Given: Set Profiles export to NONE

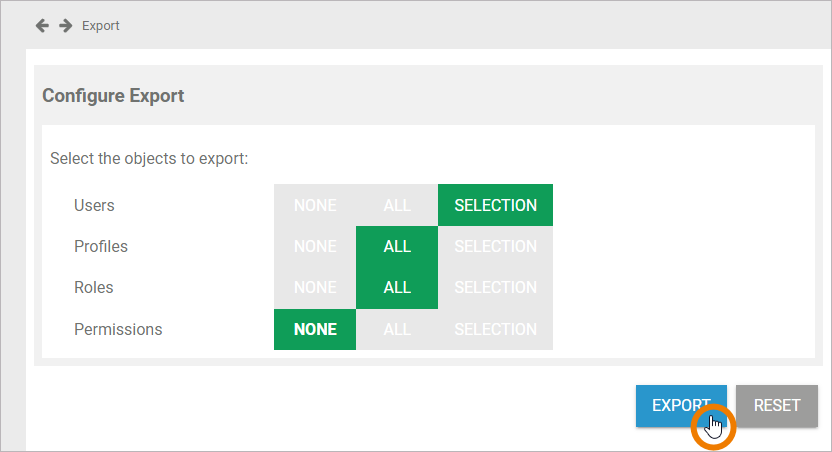Looking at the screenshot, I should click(x=315, y=246).
